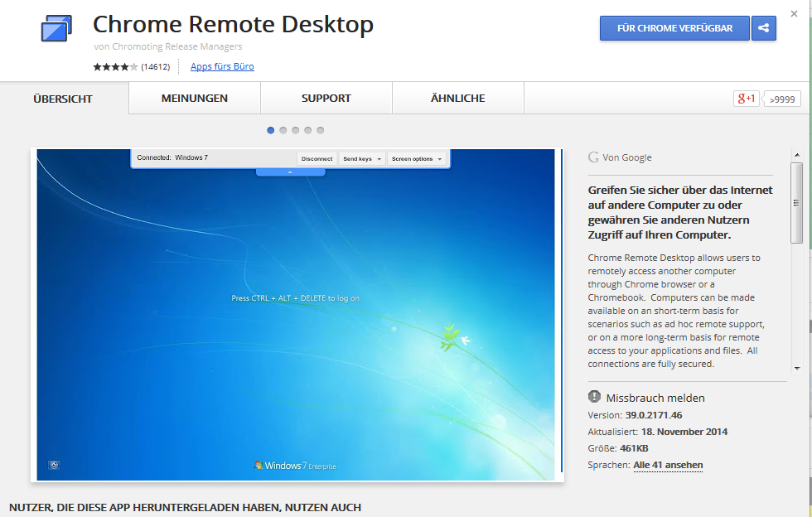Switch to the ÜBERSICHT tab
Viewport: 812px width, 517px height.
tap(63, 99)
